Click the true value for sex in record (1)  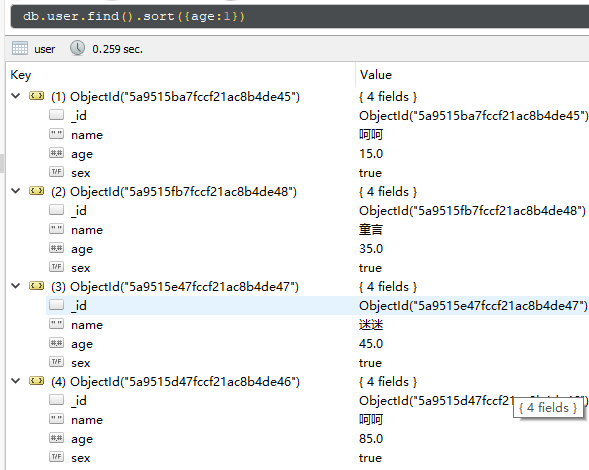[x=370, y=173]
